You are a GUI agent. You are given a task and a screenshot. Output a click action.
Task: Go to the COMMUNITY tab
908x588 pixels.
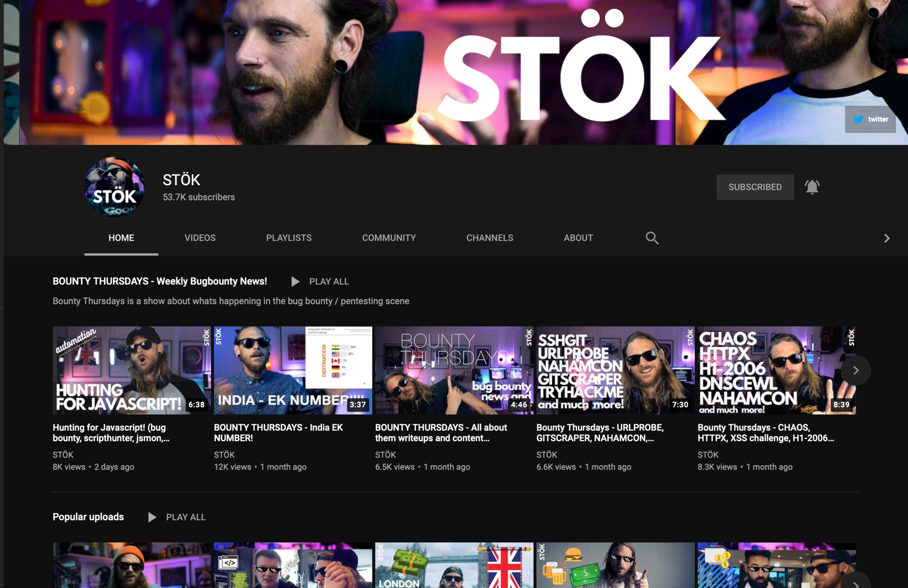tap(389, 238)
